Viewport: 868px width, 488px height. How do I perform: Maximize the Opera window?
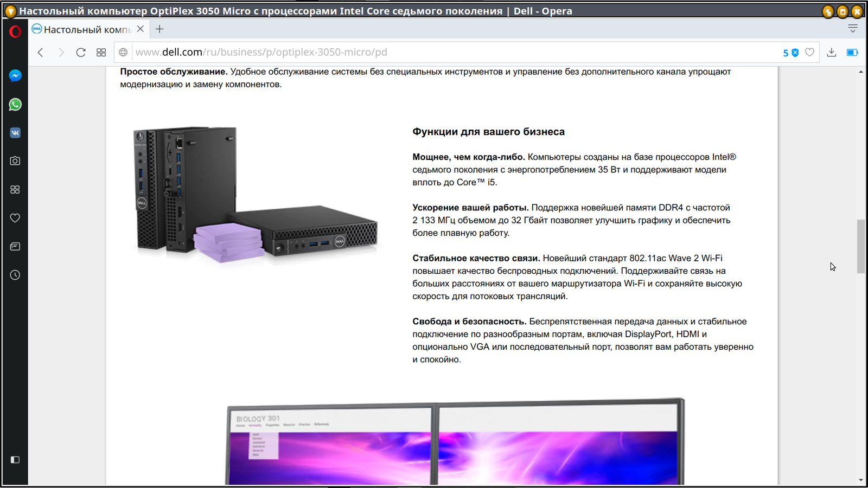(x=843, y=11)
